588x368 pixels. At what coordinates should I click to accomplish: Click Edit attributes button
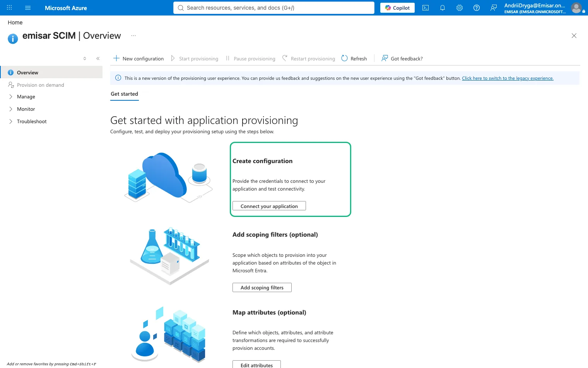256,365
